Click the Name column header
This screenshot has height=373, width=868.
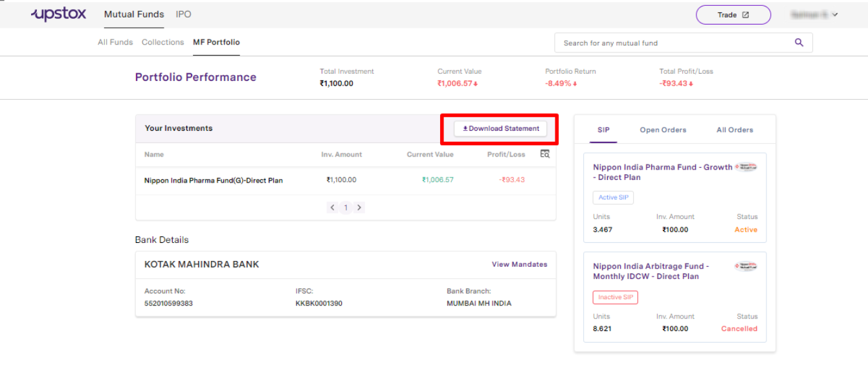pos(154,155)
